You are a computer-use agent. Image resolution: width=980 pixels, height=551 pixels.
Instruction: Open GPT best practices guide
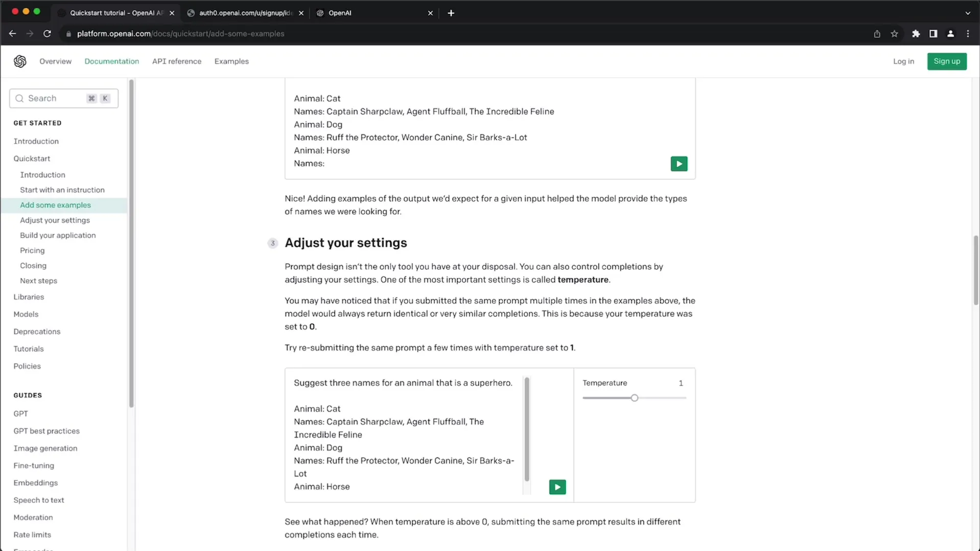point(46,431)
